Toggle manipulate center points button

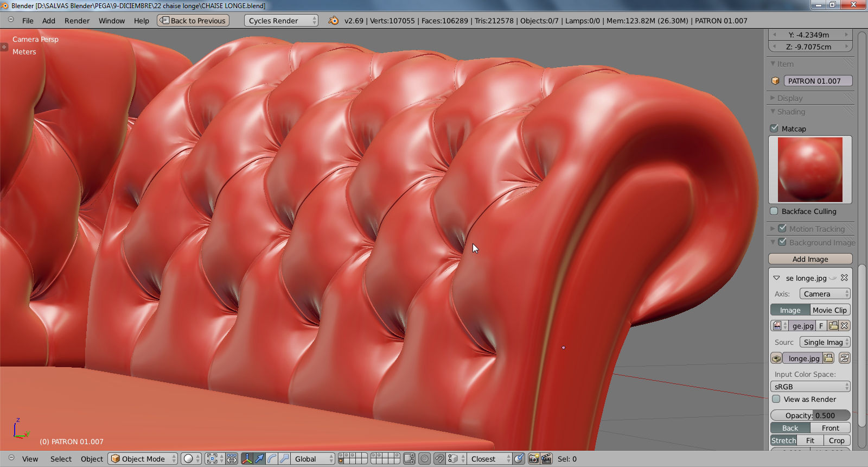(x=232, y=459)
